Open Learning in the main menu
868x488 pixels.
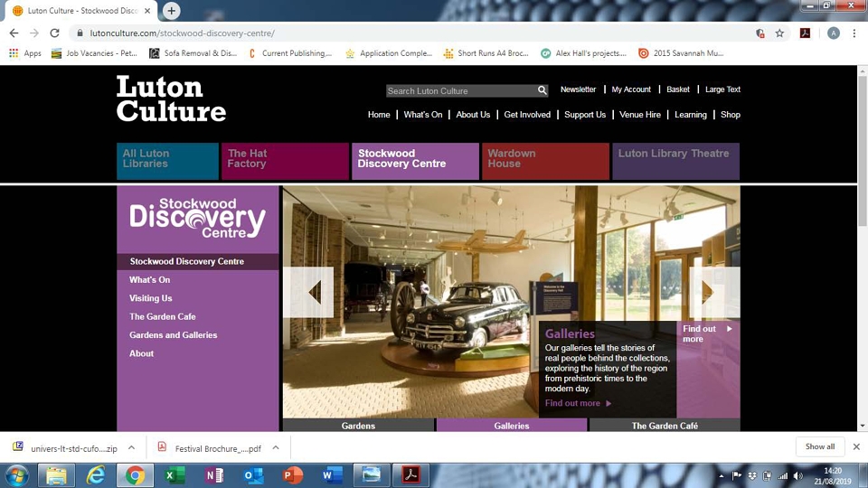tap(690, 115)
